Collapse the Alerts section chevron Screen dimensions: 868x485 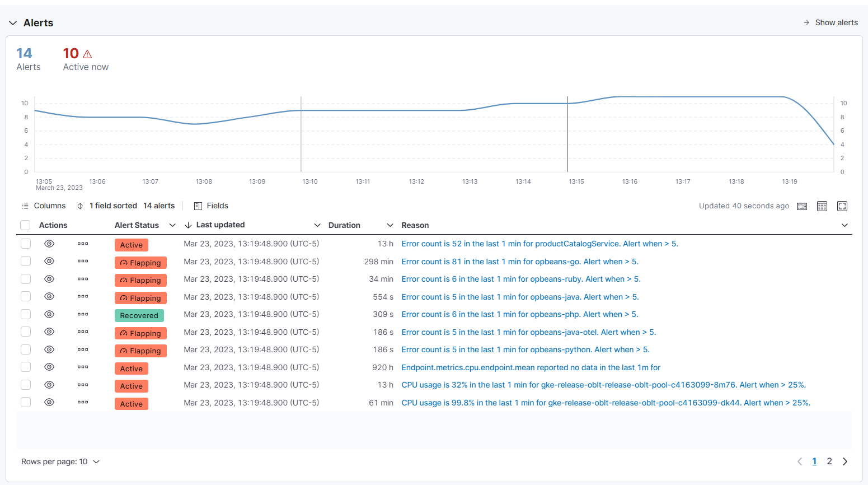[x=13, y=22]
